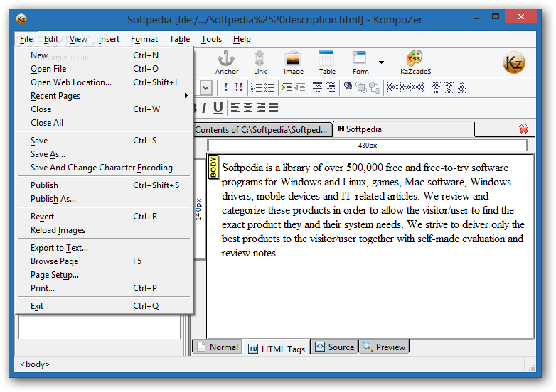Select Print menu entry

[105, 288]
